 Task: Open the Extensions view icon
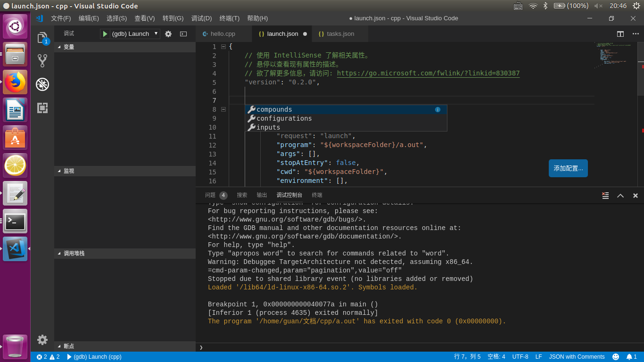coord(42,108)
